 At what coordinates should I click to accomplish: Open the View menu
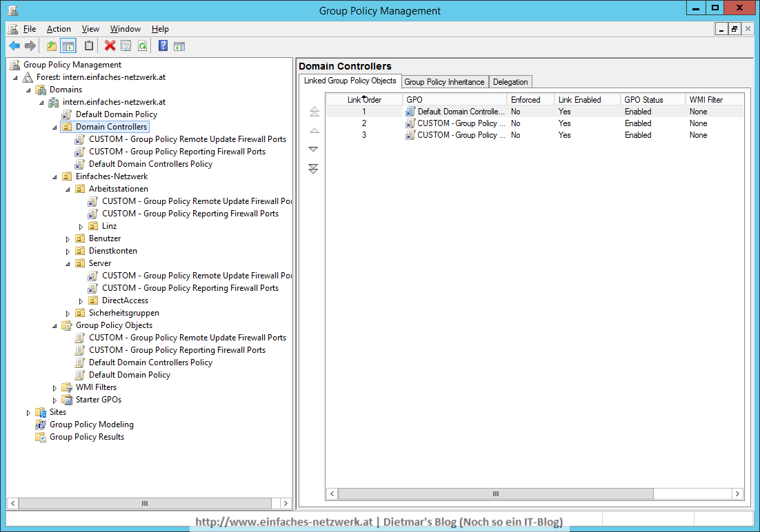90,29
